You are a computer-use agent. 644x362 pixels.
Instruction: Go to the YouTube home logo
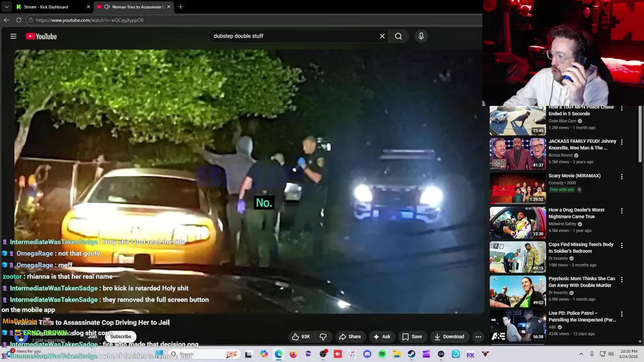(41, 36)
